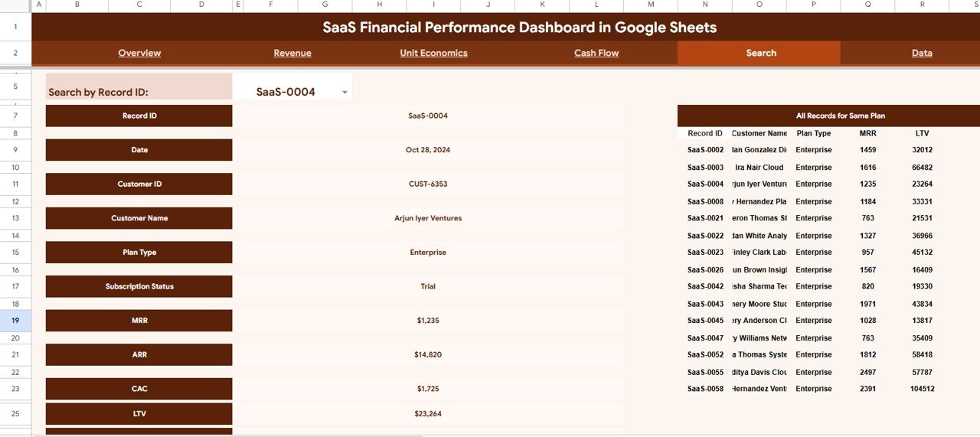The width and height of the screenshot is (980, 437).
Task: Click row header 1
Action: pyautogui.click(x=15, y=27)
